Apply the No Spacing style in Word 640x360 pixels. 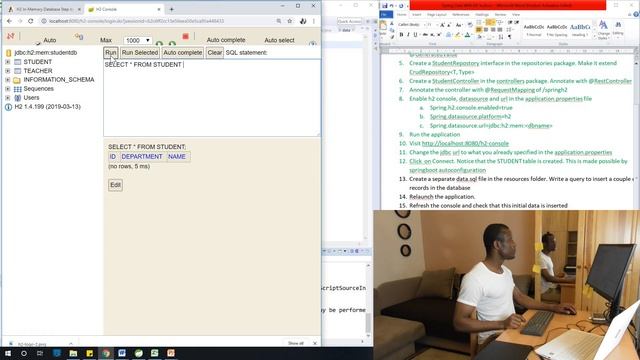click(x=557, y=30)
